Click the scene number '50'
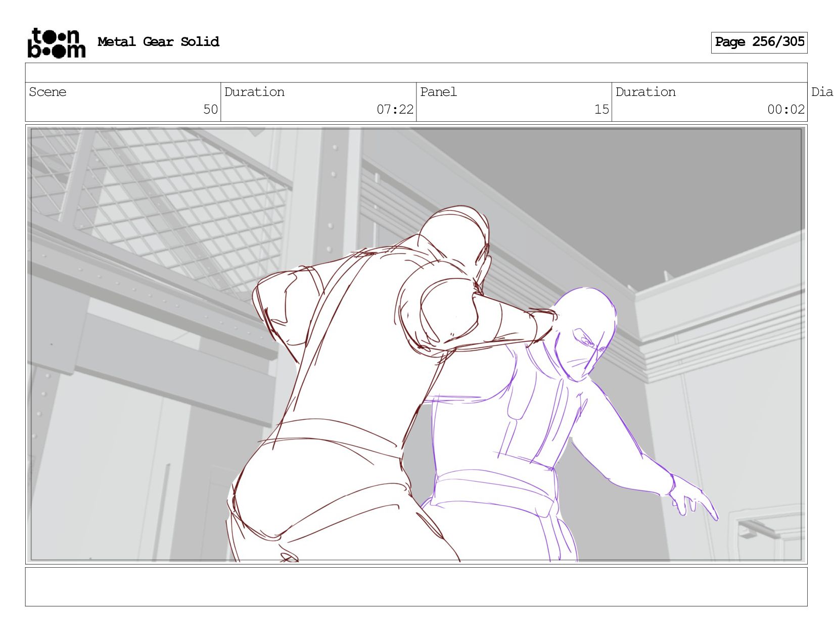The image size is (834, 644). point(210,110)
